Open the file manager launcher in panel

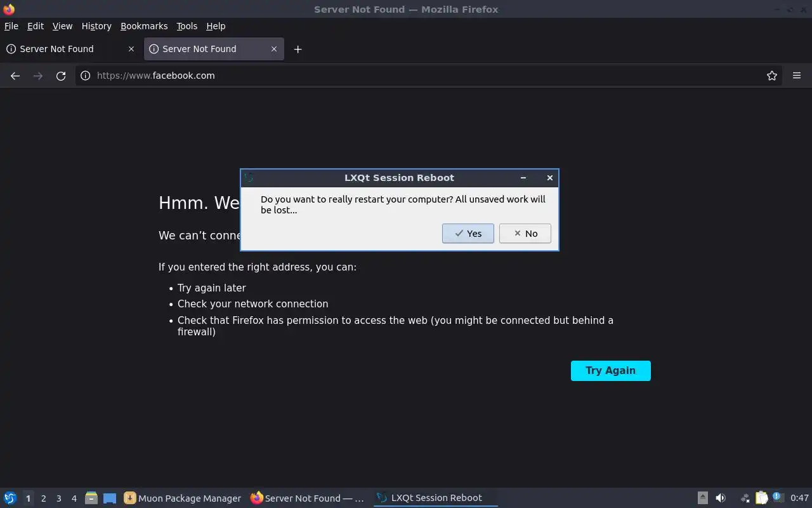click(91, 498)
